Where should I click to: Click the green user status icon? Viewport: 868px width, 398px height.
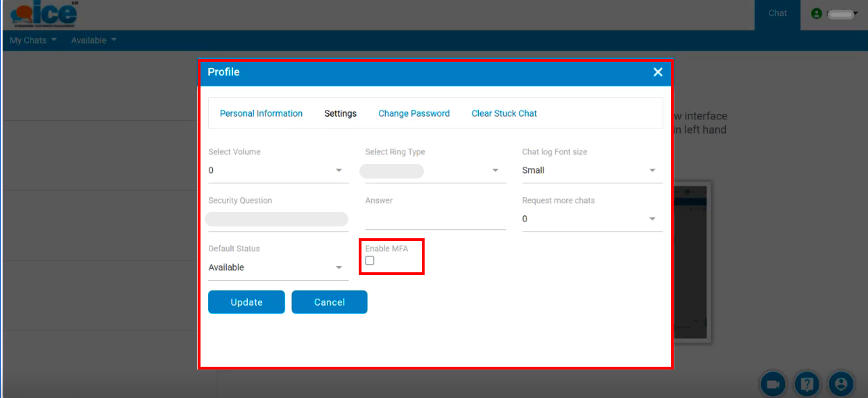(816, 14)
